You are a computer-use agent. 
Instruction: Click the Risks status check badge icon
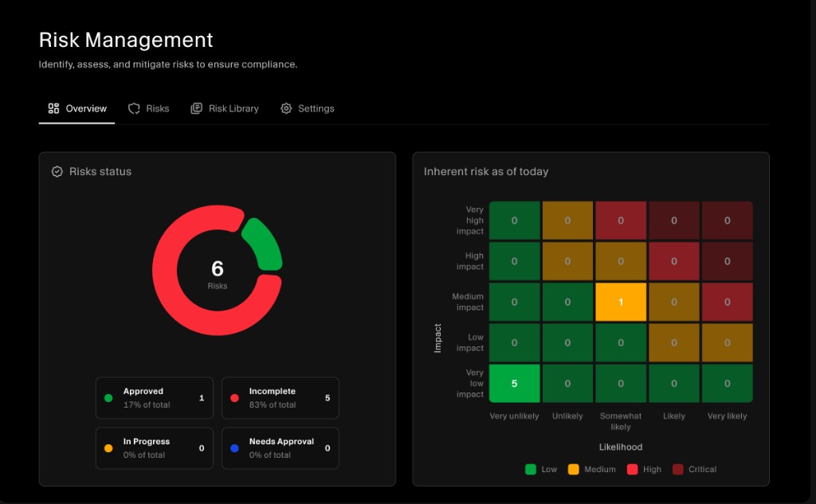[57, 172]
